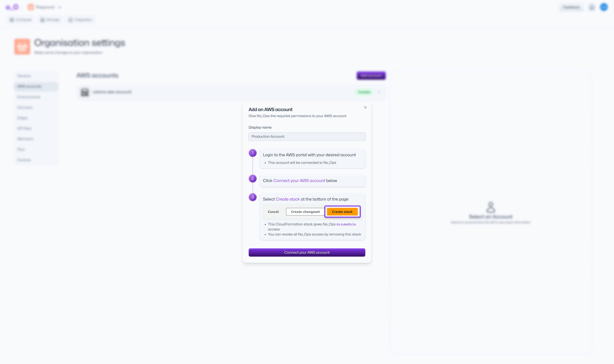Screen dimensions: 614x364
Task: Click the orange Create stack button
Action: point(342,212)
